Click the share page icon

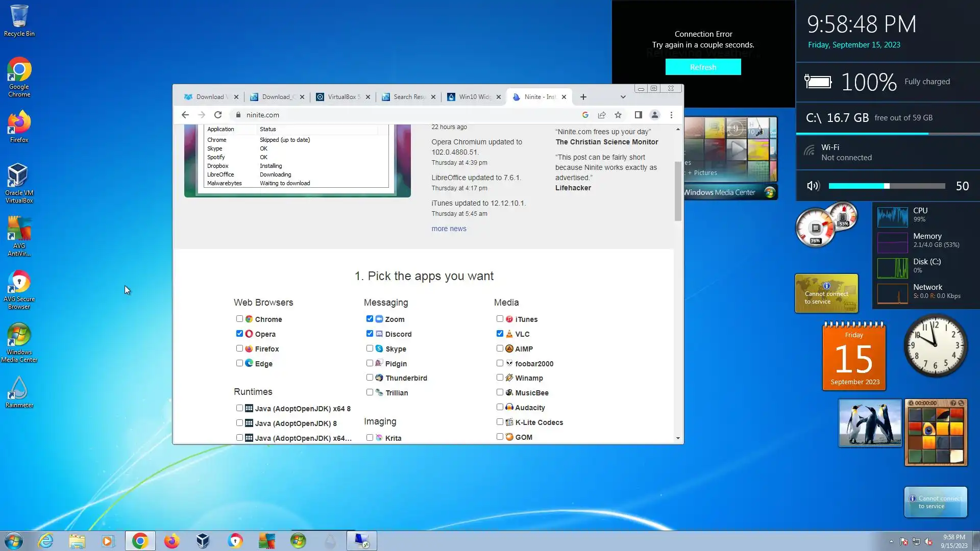602,115
